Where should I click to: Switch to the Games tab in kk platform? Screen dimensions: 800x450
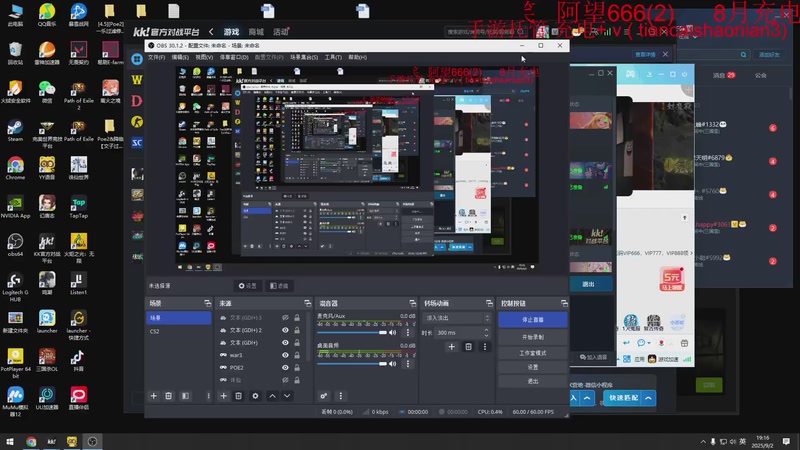click(x=231, y=32)
